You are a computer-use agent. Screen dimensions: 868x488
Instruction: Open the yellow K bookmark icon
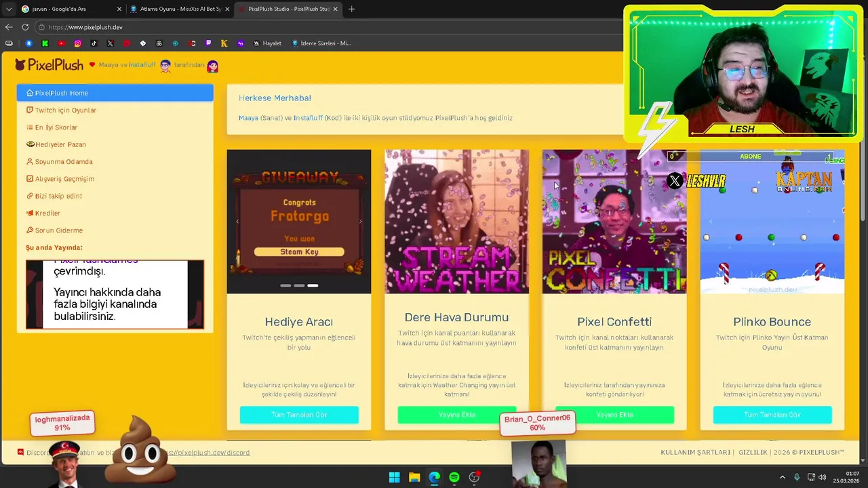coord(224,43)
